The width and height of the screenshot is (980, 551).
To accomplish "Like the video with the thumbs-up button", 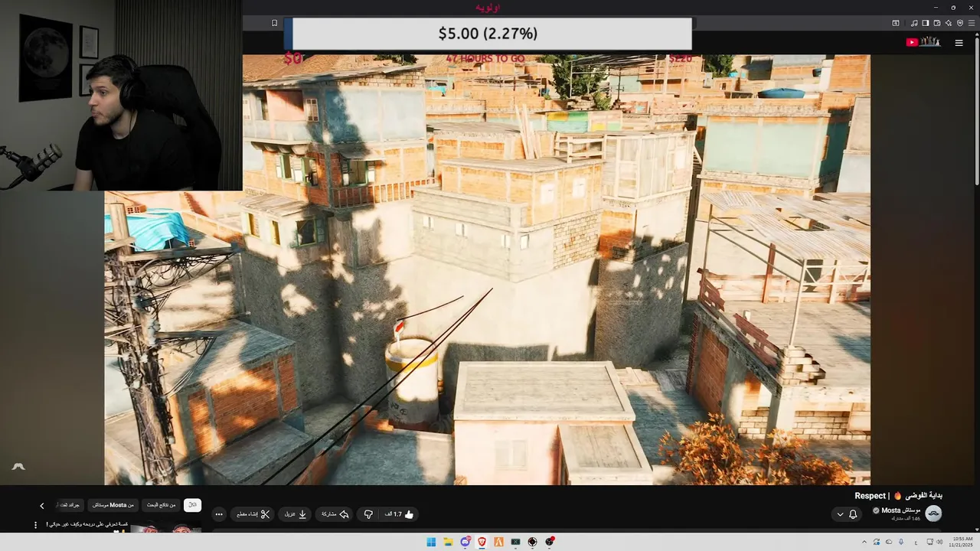I will (400, 514).
